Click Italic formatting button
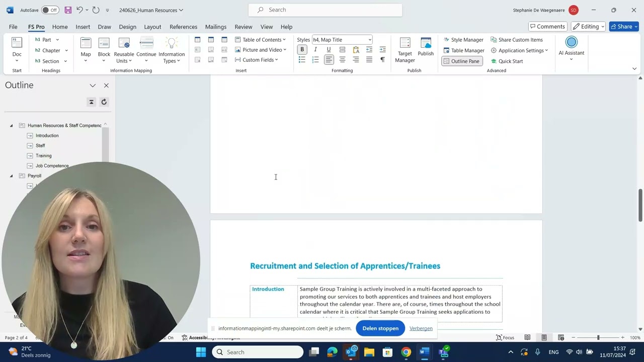Image resolution: width=644 pixels, height=362 pixels. [315, 50]
